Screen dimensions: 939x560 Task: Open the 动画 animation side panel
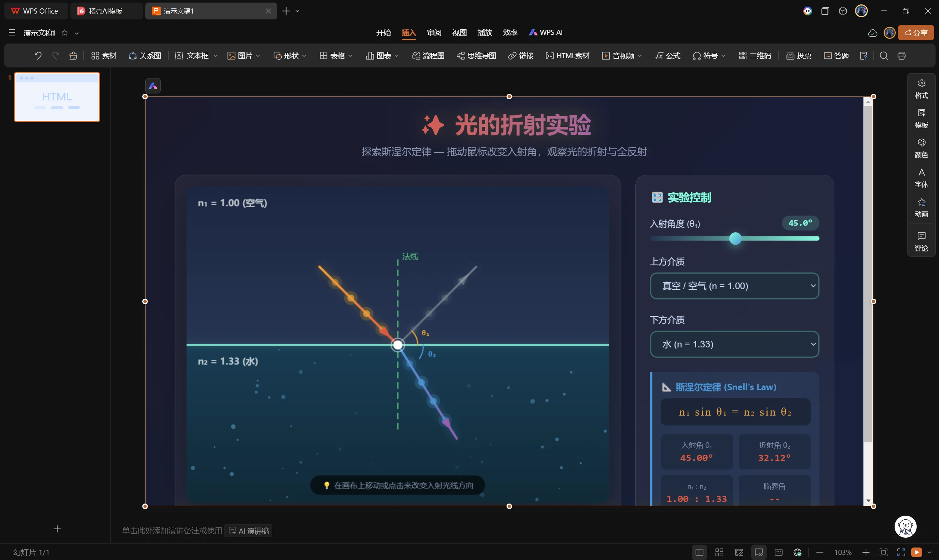(921, 208)
